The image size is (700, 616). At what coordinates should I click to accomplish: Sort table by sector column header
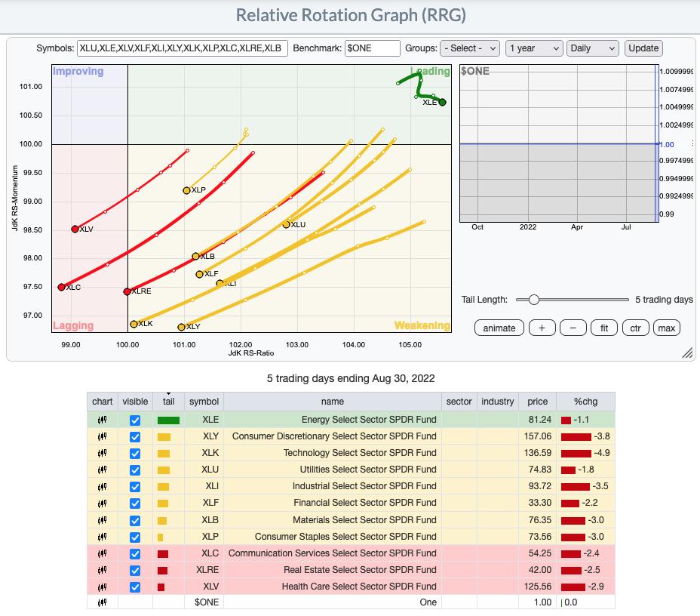(459, 402)
